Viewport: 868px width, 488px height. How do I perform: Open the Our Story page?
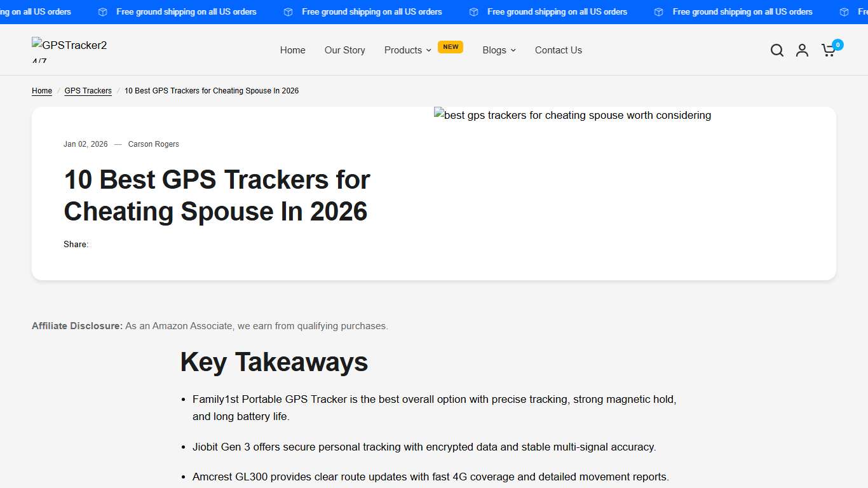click(344, 50)
